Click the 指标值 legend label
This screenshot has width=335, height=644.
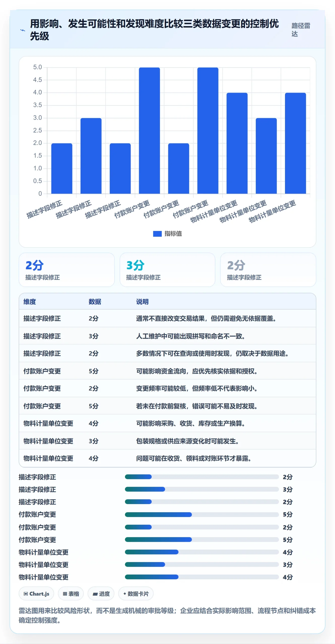pyautogui.click(x=173, y=234)
